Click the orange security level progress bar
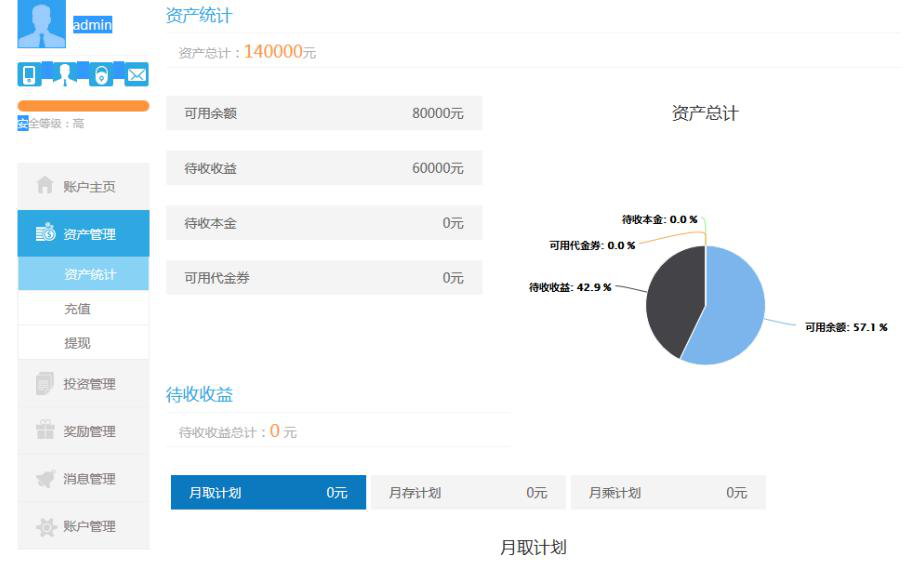Image resolution: width=904 pixels, height=571 pixels. 83,106
